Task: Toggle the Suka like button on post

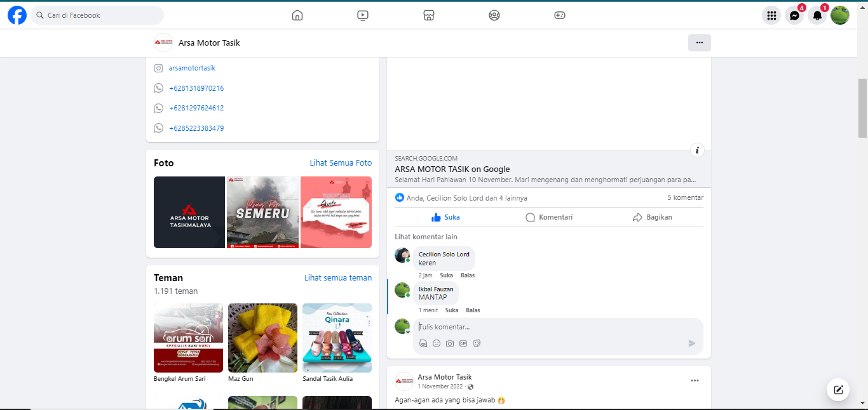Action: (445, 217)
